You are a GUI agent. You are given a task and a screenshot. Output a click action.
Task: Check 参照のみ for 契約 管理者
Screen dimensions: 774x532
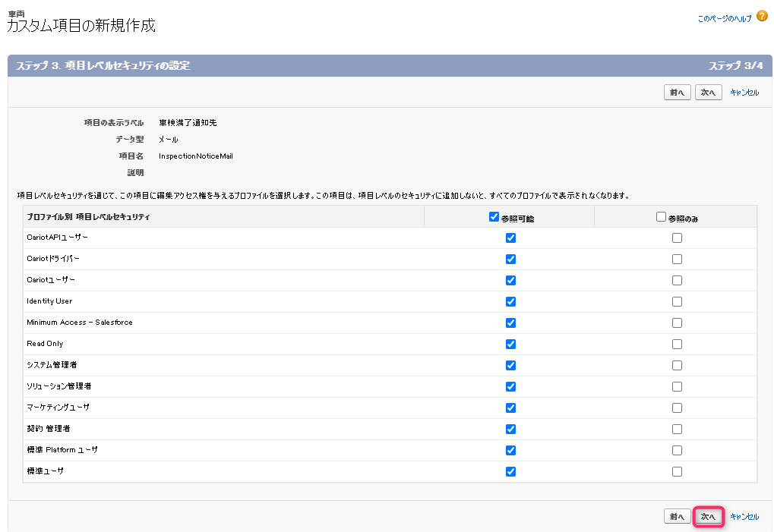(x=677, y=429)
